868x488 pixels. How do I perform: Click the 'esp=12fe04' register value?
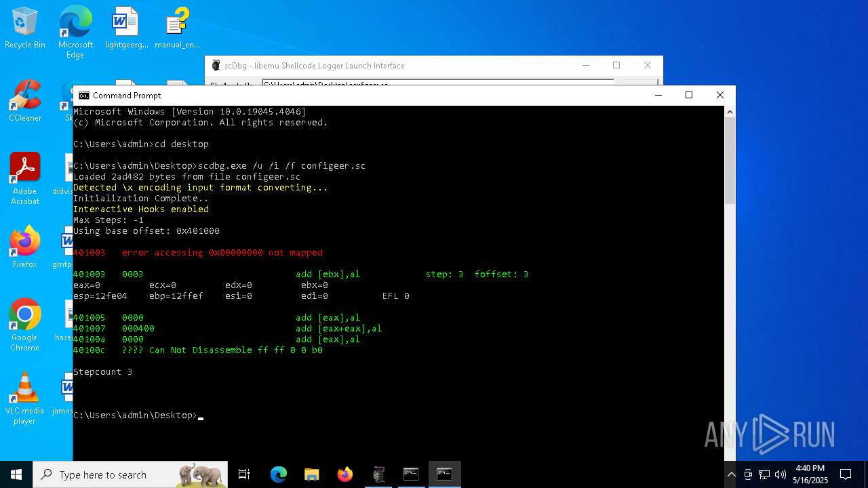(x=100, y=296)
